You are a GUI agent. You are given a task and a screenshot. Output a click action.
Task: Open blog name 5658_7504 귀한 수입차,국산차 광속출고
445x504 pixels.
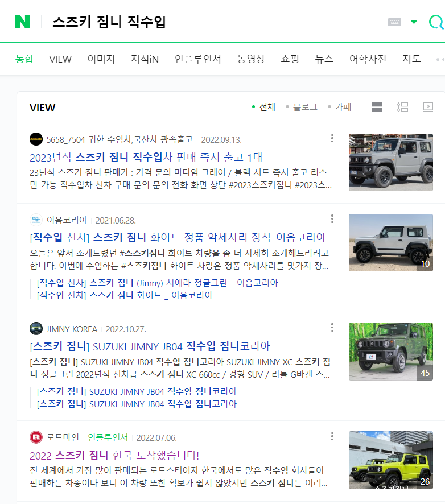click(x=120, y=139)
